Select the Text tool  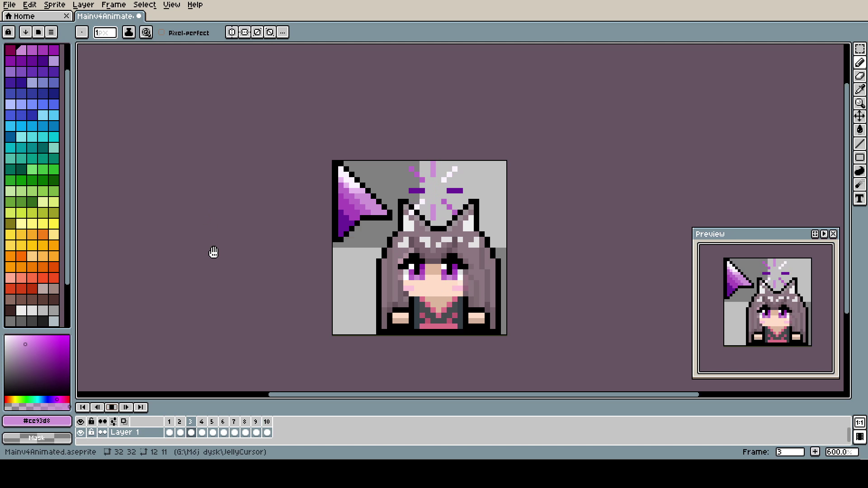[x=859, y=198]
